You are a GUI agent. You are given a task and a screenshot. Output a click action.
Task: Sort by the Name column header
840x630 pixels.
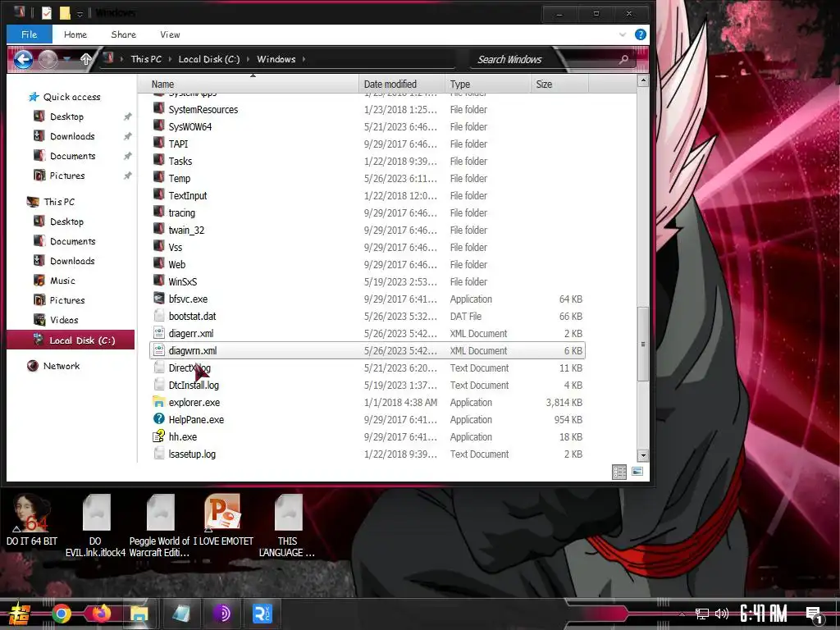[x=249, y=84]
